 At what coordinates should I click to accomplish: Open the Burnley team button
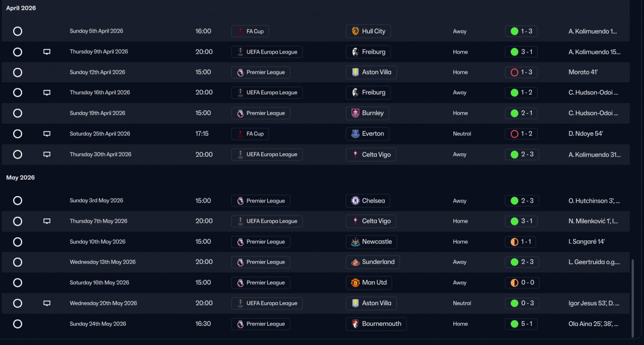coord(367,113)
